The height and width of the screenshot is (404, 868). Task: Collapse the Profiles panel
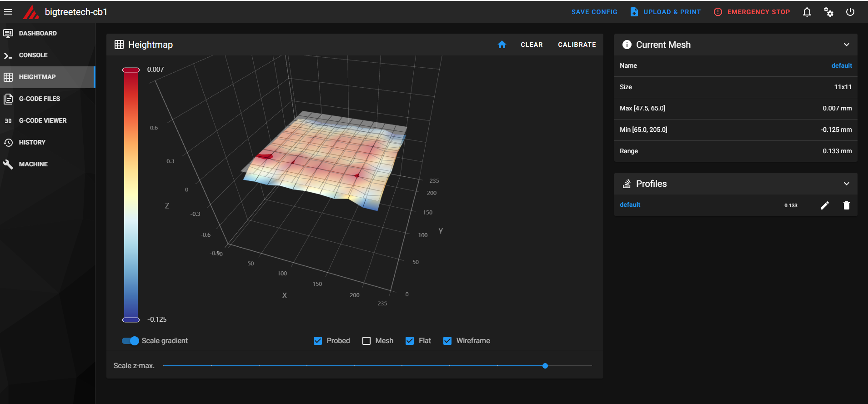847,184
